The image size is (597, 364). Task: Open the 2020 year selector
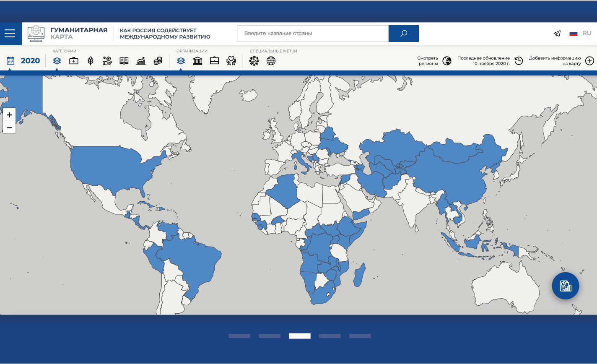pyautogui.click(x=30, y=61)
